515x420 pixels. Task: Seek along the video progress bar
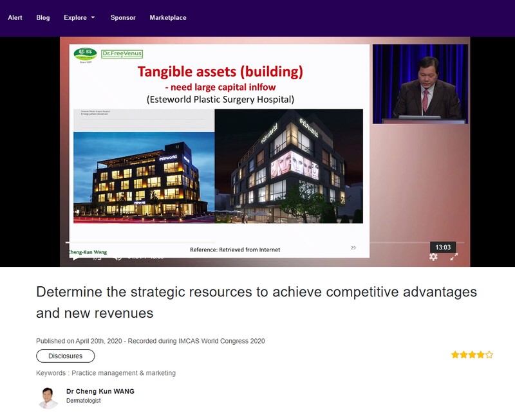point(265,242)
